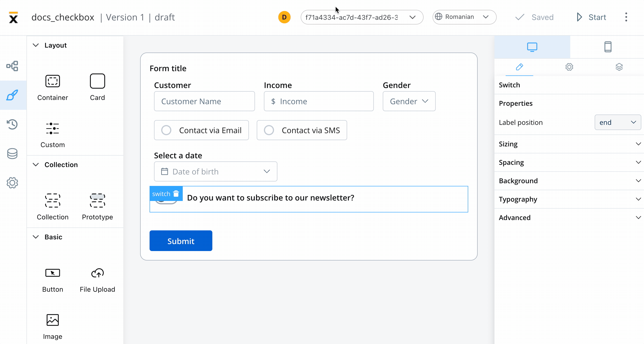Image resolution: width=644 pixels, height=344 pixels.
Task: Open the Romanian language dropdown
Action: pos(464,17)
